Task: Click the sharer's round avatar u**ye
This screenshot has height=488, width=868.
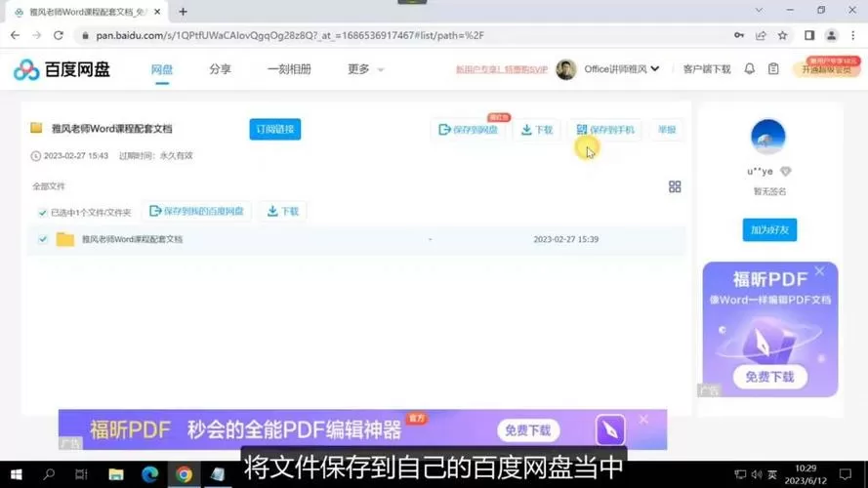Action: click(767, 136)
